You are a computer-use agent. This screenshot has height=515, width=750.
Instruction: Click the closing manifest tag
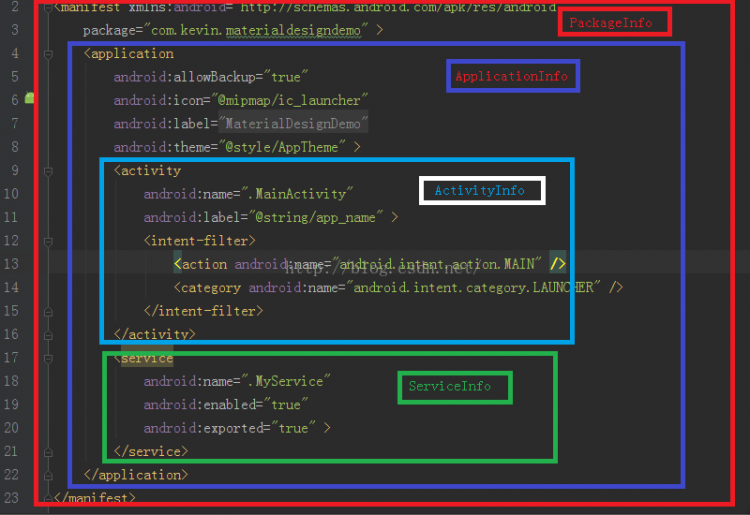[95, 498]
